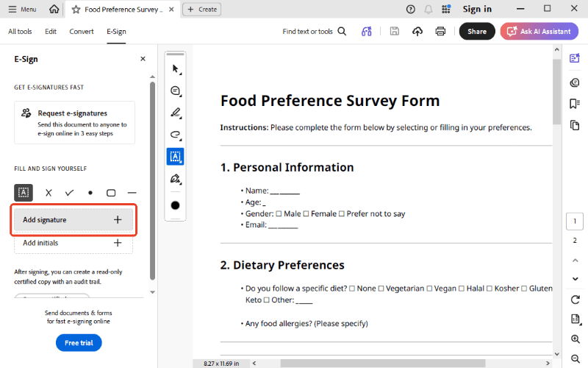Check the Vegan diet box
The width and height of the screenshot is (588, 368).
click(429, 289)
